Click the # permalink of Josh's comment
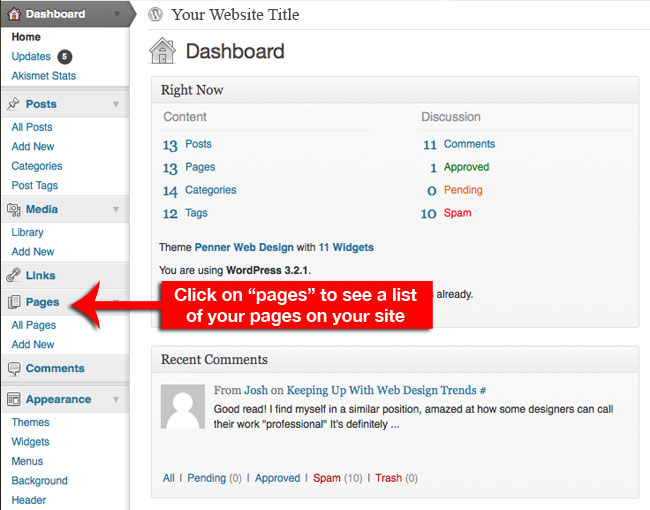Screen dimensions: 650x510 coord(483,391)
